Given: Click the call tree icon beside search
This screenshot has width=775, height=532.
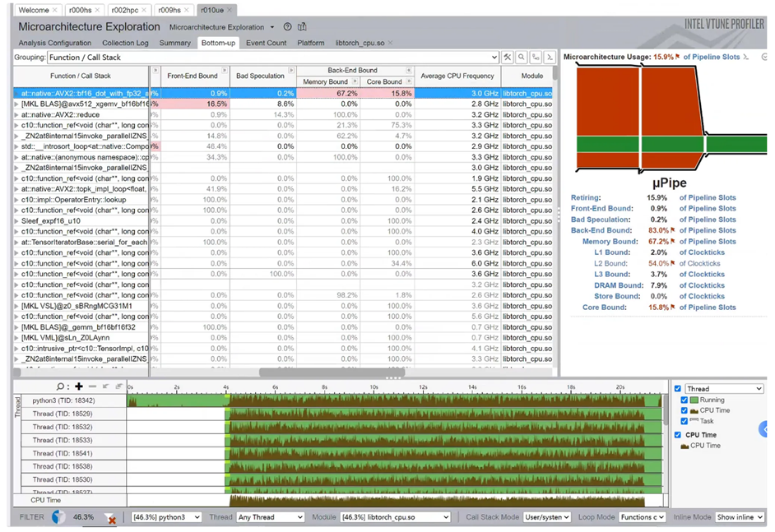Looking at the screenshot, I should pyautogui.click(x=536, y=58).
